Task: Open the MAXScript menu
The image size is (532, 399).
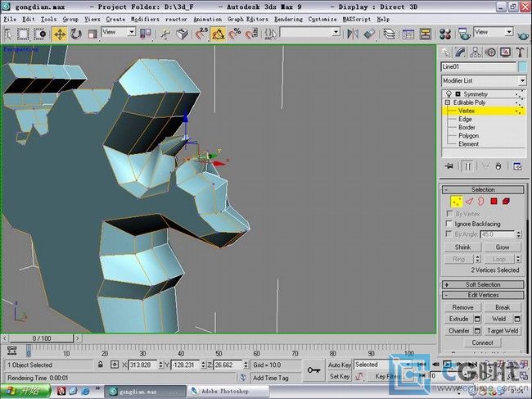Action: [x=357, y=20]
